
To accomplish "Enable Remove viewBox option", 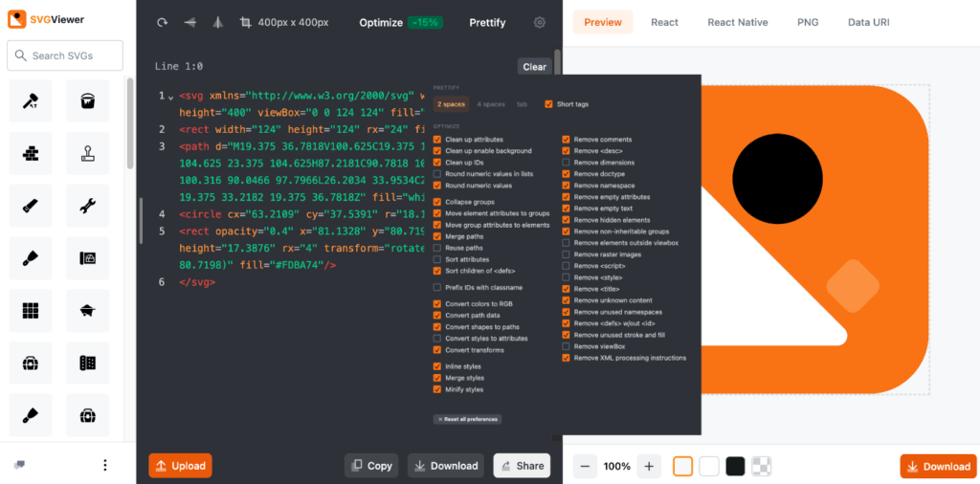I will pos(566,346).
